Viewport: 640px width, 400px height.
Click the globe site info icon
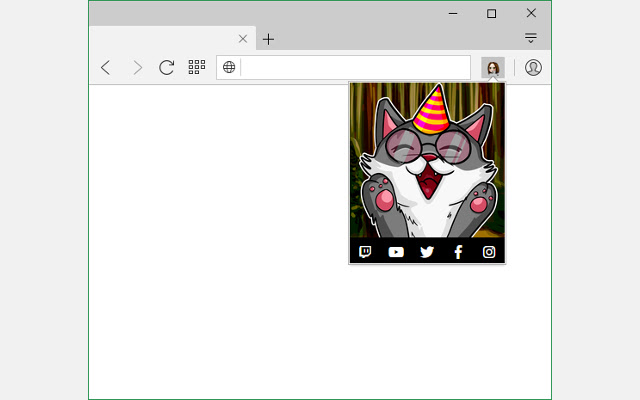(x=229, y=67)
